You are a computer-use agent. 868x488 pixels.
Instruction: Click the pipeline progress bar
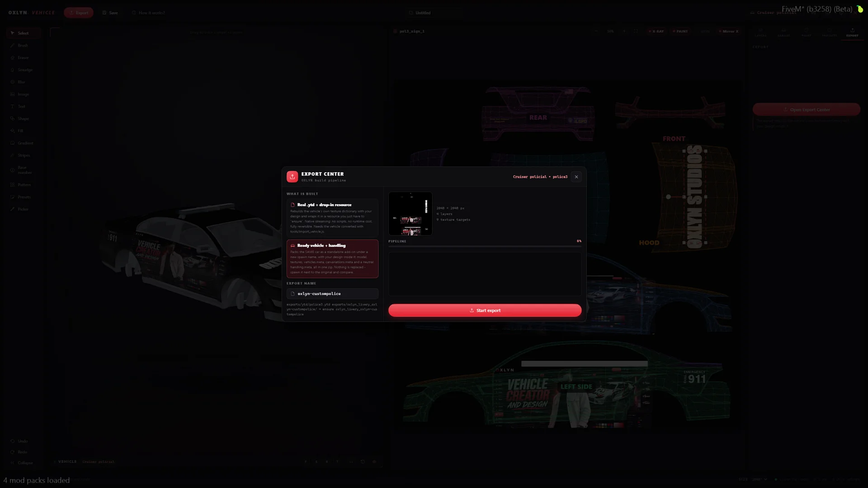click(x=485, y=246)
